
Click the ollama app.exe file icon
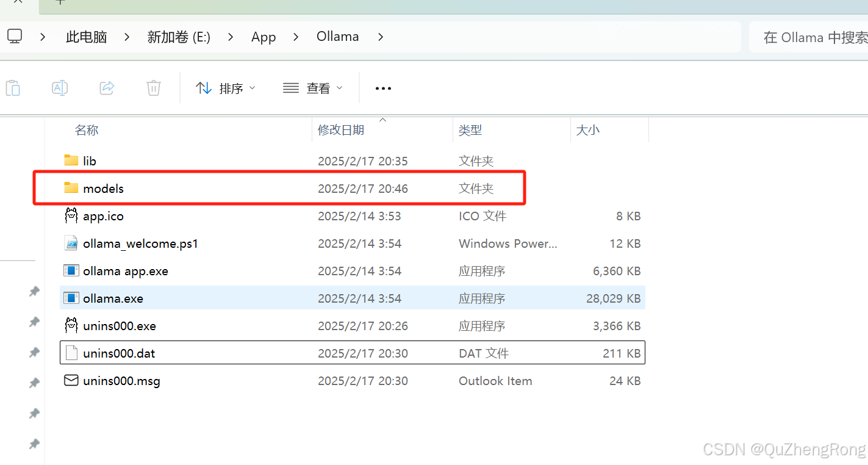pos(71,270)
